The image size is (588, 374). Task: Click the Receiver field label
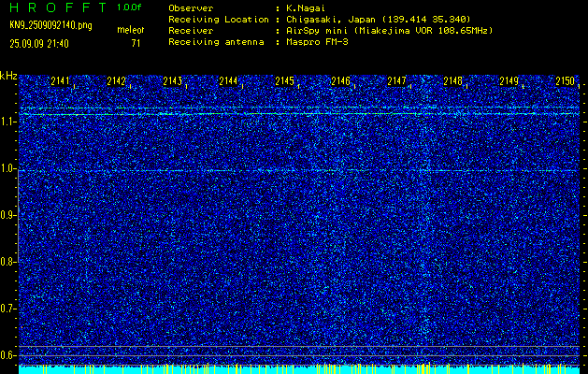point(191,31)
